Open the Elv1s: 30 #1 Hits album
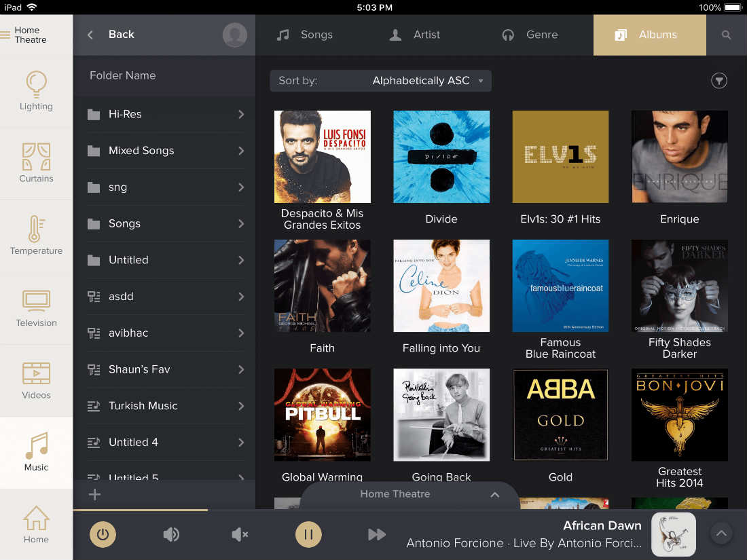The width and height of the screenshot is (747, 560). [x=561, y=157]
